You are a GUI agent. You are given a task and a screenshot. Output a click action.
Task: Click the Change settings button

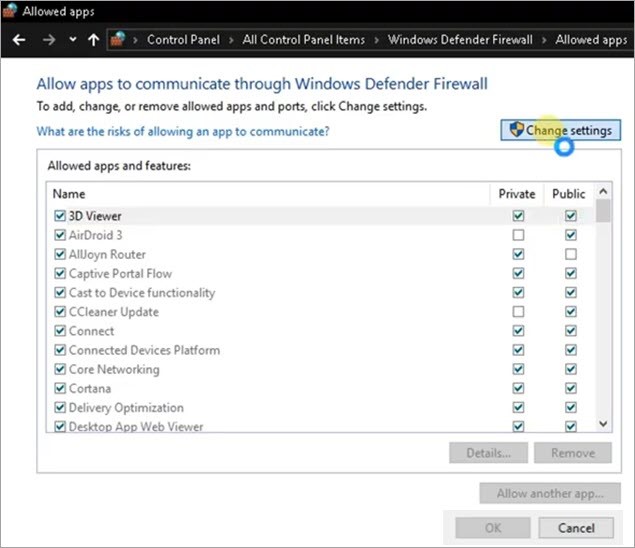(x=560, y=130)
